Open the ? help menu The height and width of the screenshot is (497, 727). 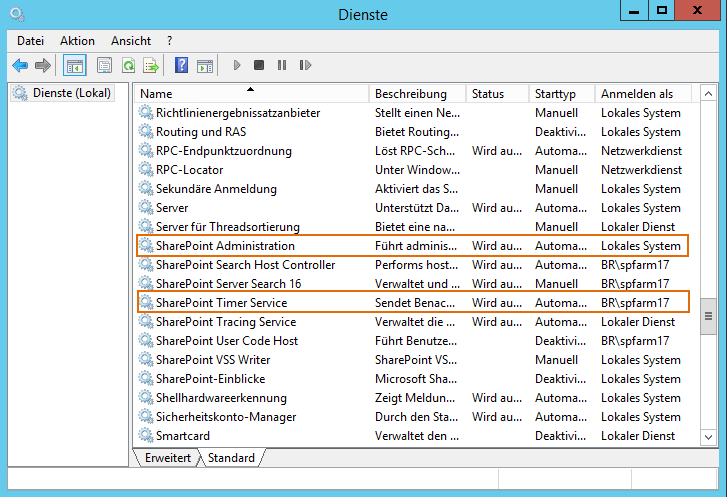pyautogui.click(x=170, y=41)
